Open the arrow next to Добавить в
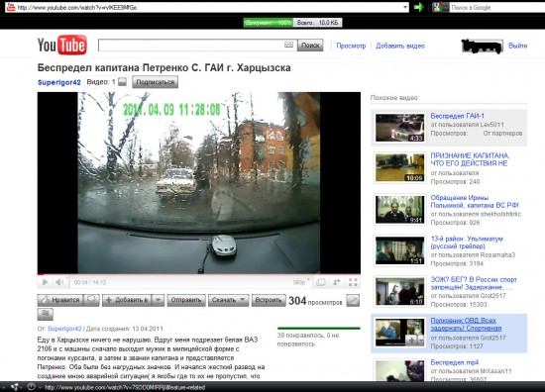Screen dimensions: 545x392 tap(159, 300)
